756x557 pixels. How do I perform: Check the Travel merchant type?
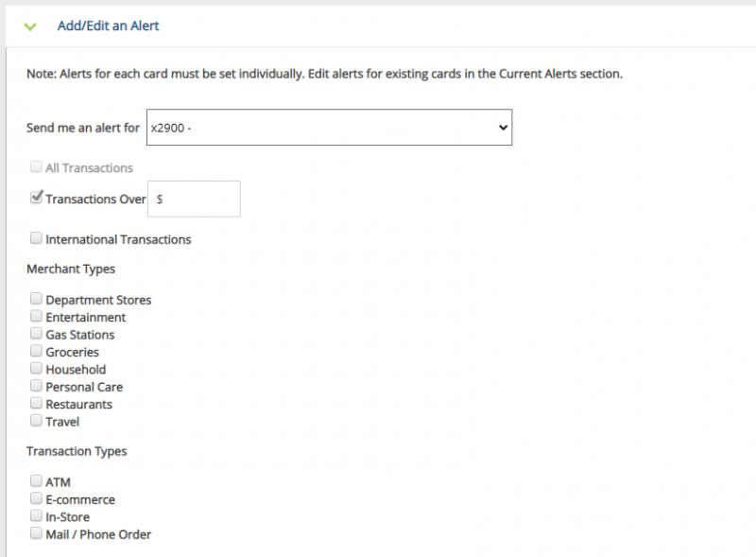[37, 421]
